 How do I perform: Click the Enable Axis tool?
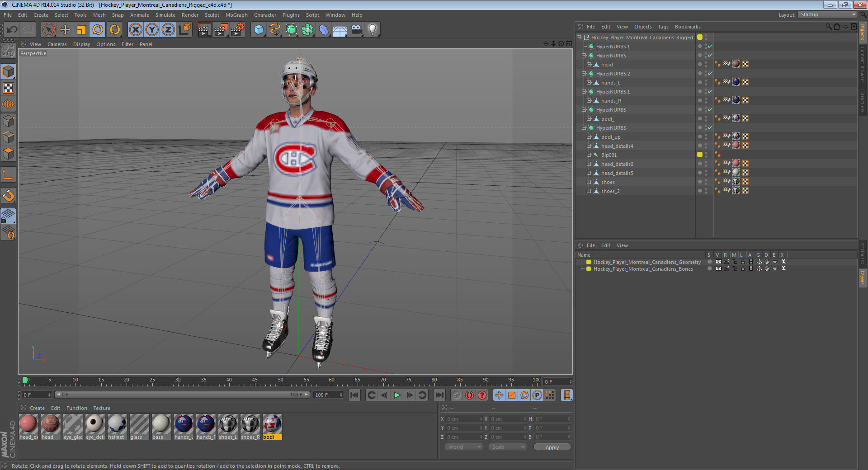click(x=9, y=175)
